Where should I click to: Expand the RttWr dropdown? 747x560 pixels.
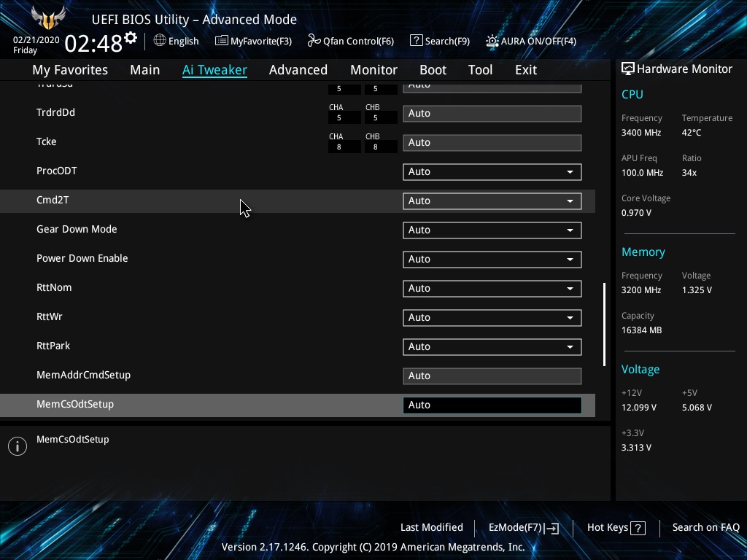tap(492, 318)
